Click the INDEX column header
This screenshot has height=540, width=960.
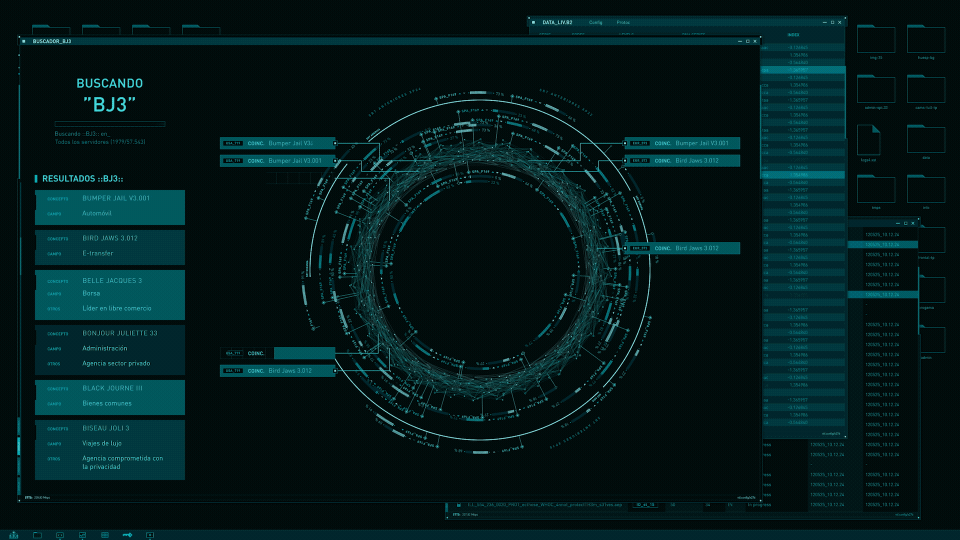point(793,35)
